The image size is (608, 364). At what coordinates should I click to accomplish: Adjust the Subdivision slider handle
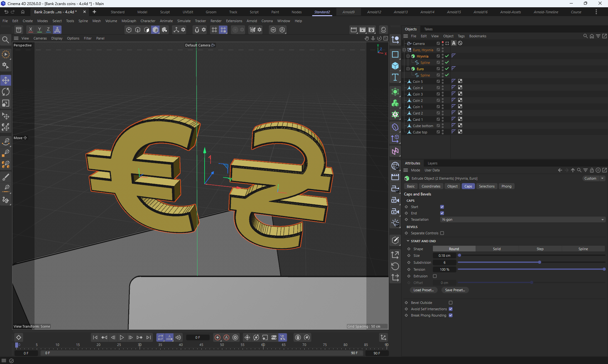tap(540, 262)
